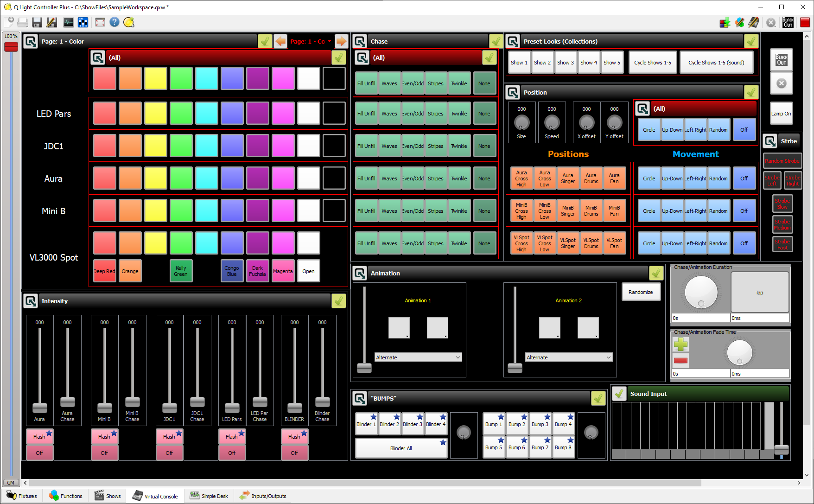Click the Chase frame collapse icon

360,41
